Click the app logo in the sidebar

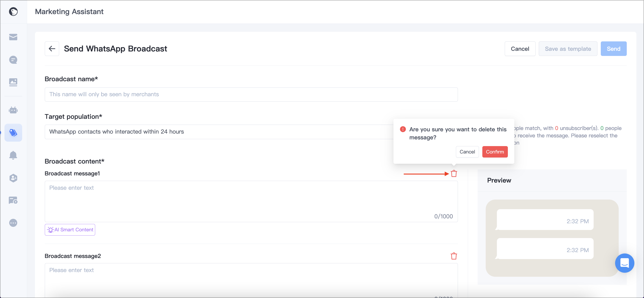pyautogui.click(x=13, y=11)
